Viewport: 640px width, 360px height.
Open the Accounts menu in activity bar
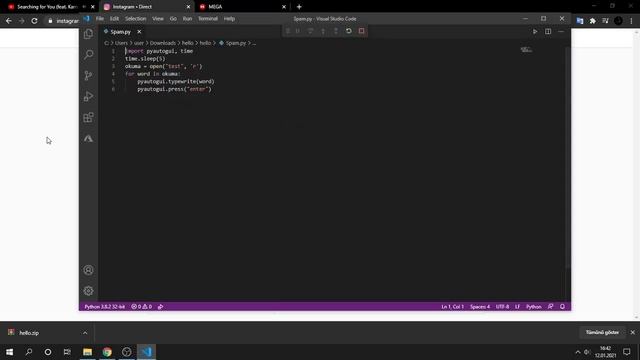pos(88,270)
